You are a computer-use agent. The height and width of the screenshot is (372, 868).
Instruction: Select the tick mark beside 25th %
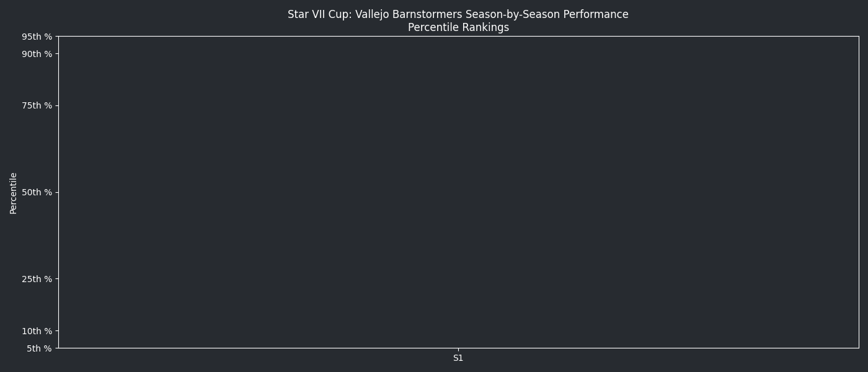pyautogui.click(x=57, y=279)
